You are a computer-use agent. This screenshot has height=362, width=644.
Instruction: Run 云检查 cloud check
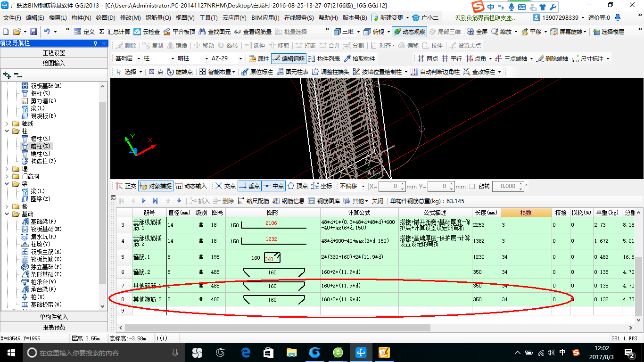coord(147,32)
